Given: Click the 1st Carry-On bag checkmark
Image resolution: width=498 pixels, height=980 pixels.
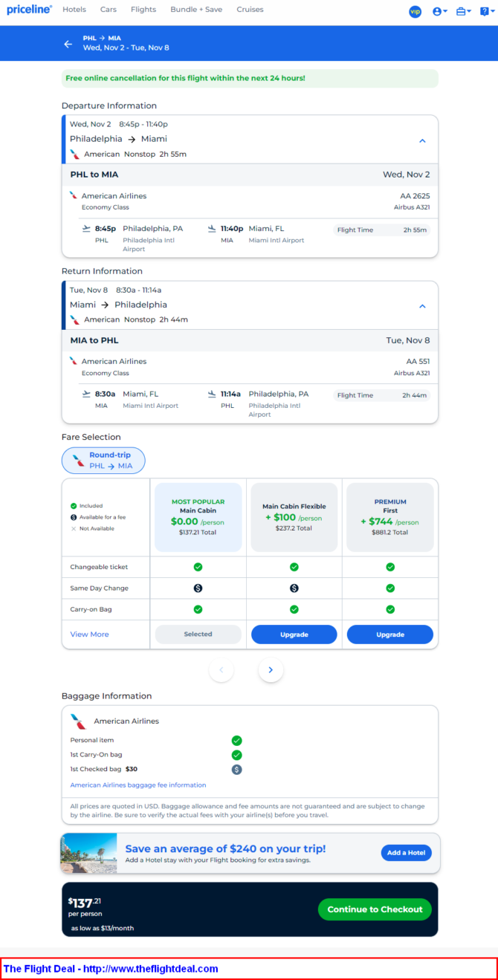Looking at the screenshot, I should click(236, 755).
